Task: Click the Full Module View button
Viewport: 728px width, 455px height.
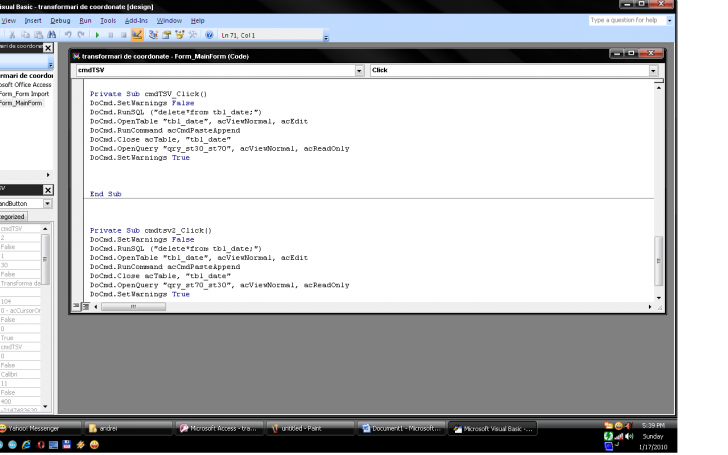Action: click(x=85, y=306)
